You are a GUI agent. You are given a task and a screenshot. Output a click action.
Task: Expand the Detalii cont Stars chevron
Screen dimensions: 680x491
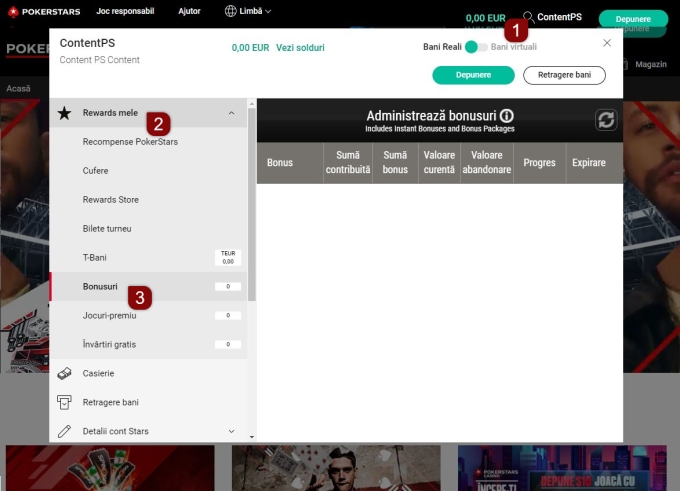click(x=231, y=431)
